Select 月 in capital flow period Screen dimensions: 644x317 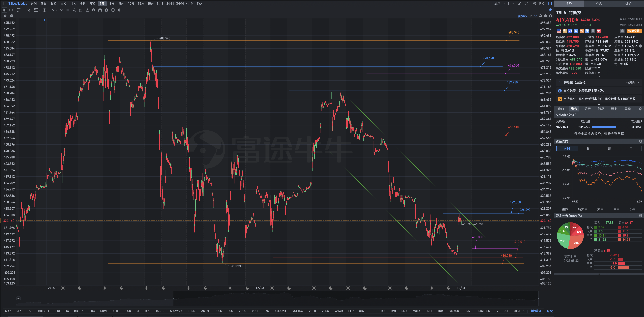click(x=631, y=149)
